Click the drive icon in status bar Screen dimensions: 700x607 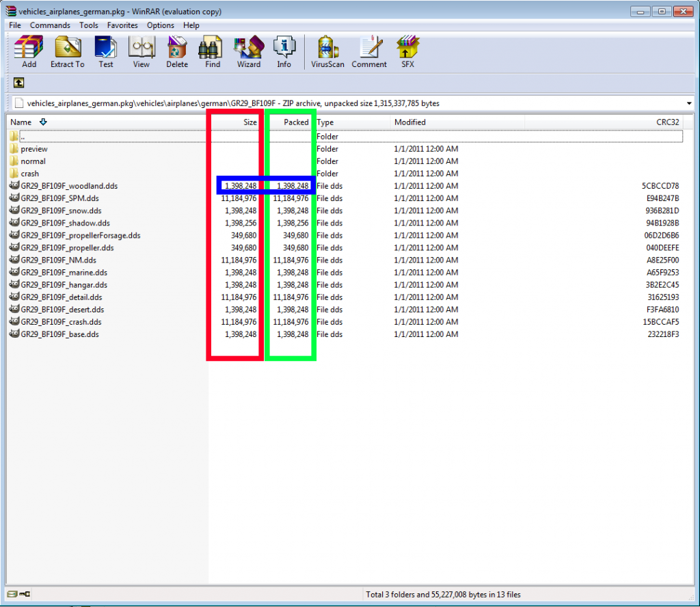click(12, 594)
